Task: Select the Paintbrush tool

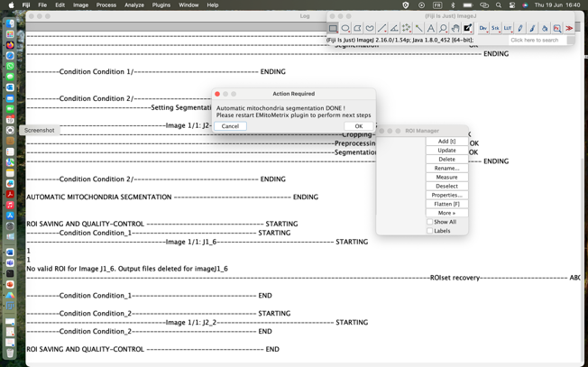Action: [x=532, y=28]
